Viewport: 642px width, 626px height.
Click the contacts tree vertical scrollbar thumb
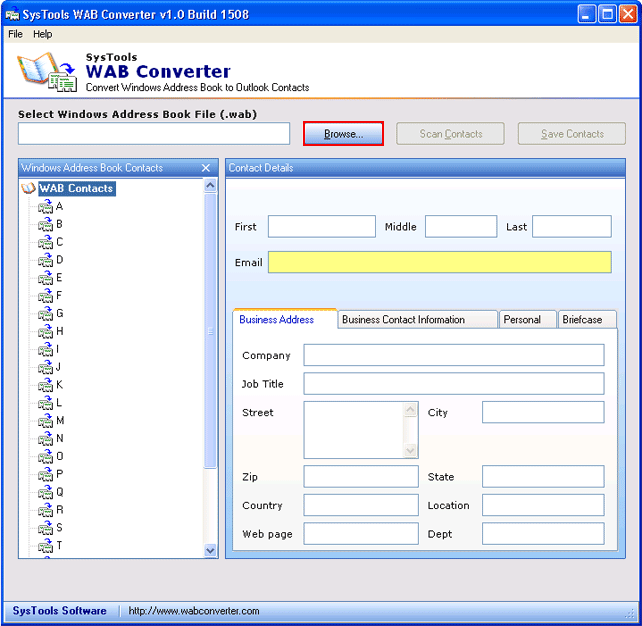coord(210,331)
